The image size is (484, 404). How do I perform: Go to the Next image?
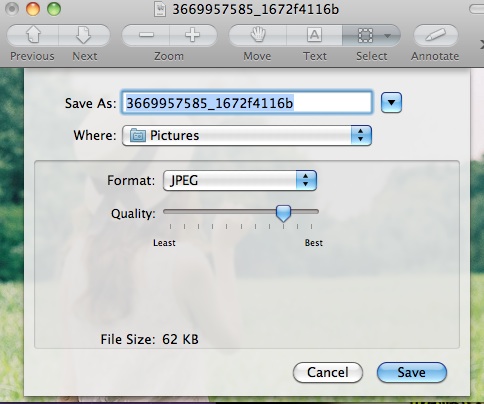(x=84, y=35)
